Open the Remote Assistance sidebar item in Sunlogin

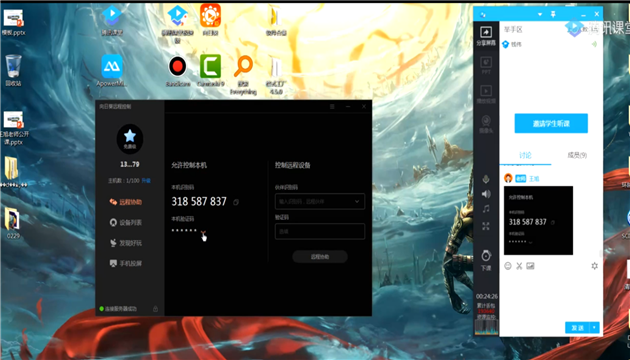point(125,202)
